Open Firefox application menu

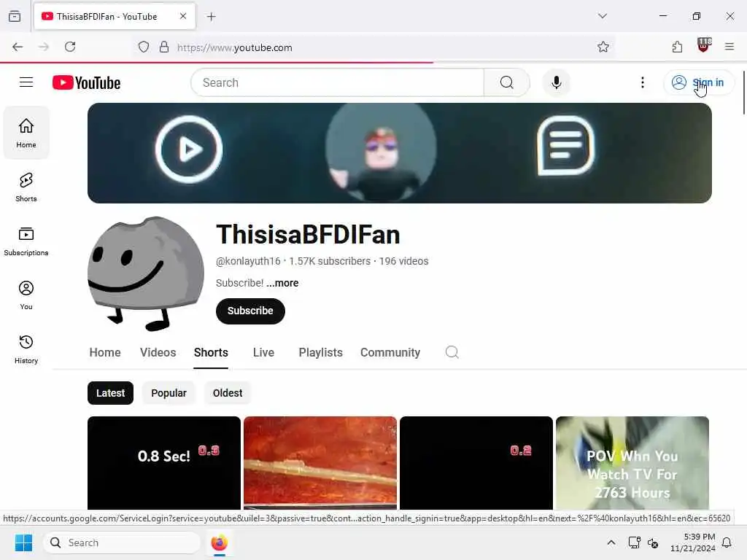[x=729, y=47]
